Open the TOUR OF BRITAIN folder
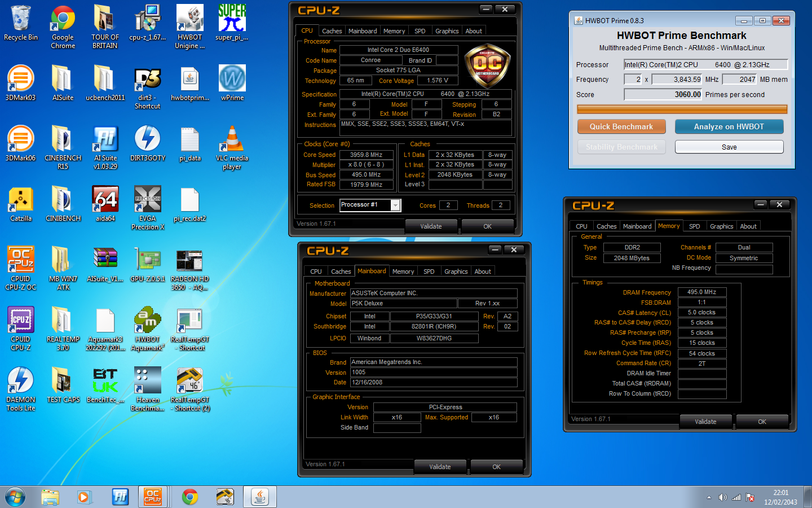Viewport: 812px width, 508px height. click(x=105, y=27)
